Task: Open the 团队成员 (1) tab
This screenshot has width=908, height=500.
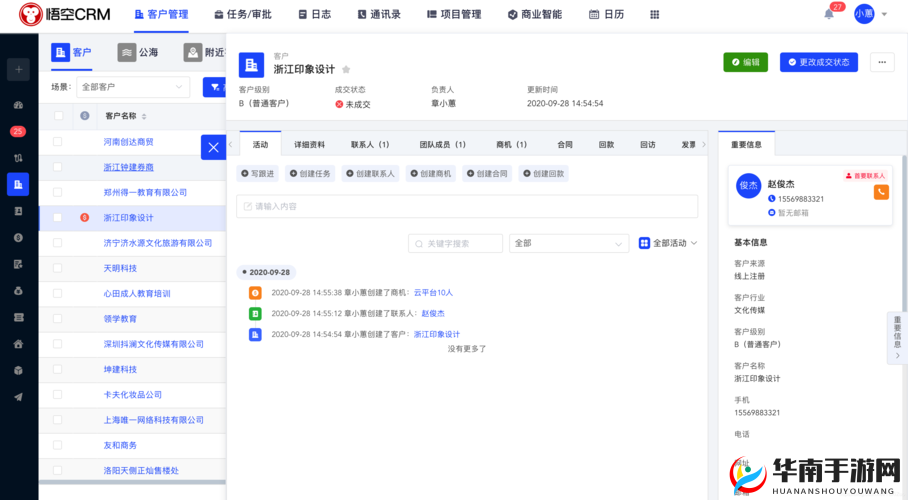Action: pos(442,145)
